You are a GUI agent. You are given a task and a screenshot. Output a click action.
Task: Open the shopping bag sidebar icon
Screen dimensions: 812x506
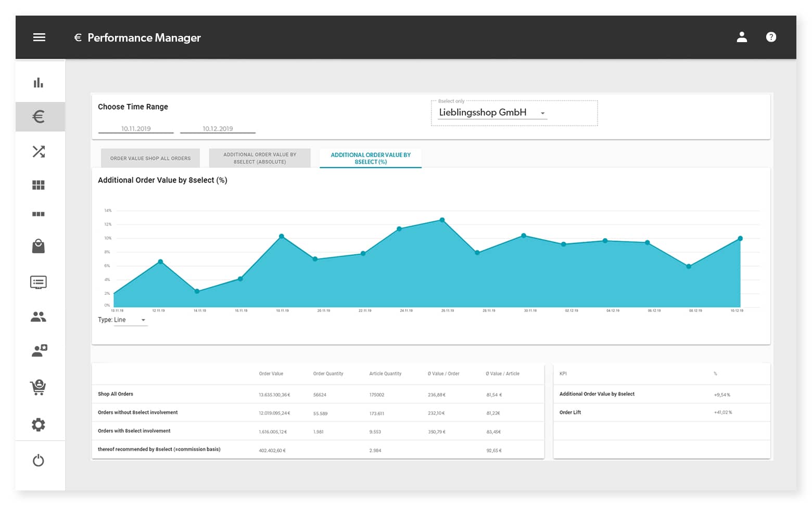tap(39, 246)
